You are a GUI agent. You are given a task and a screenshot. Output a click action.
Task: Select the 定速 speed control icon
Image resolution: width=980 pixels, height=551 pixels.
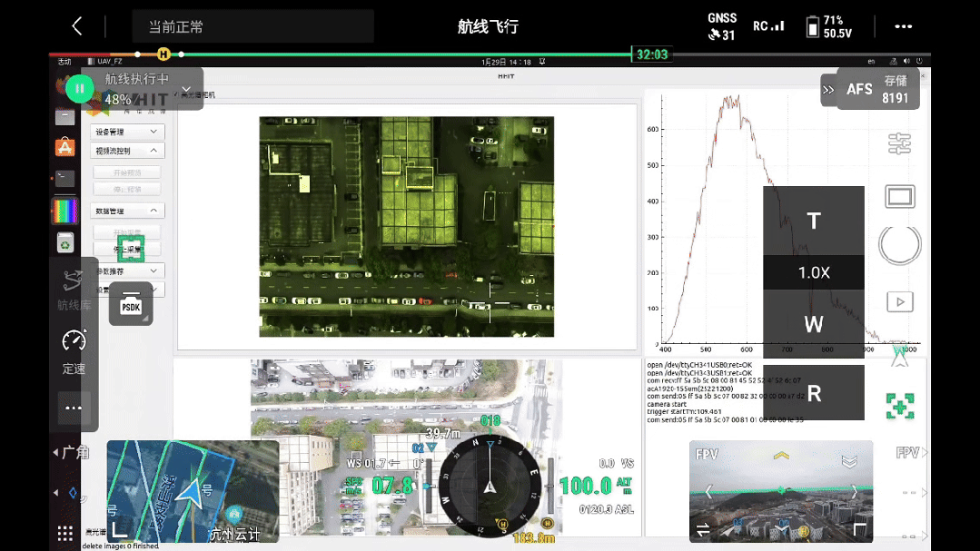(74, 349)
